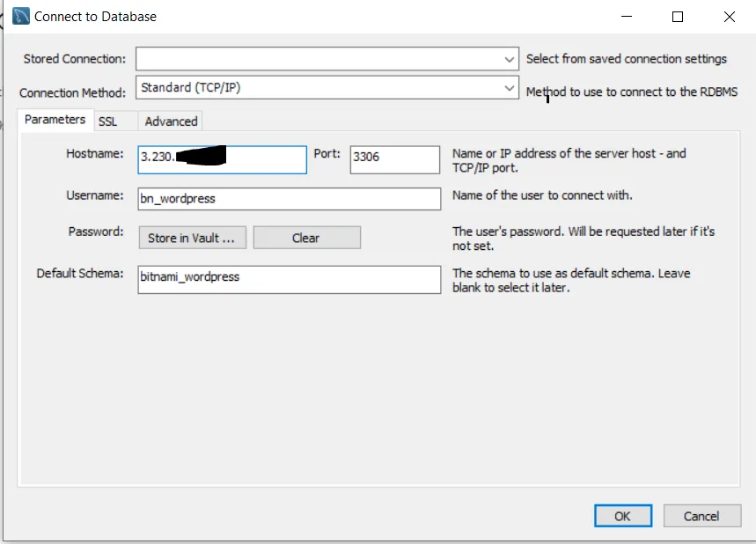
Task: Click the Hostname input field
Action: (x=223, y=159)
